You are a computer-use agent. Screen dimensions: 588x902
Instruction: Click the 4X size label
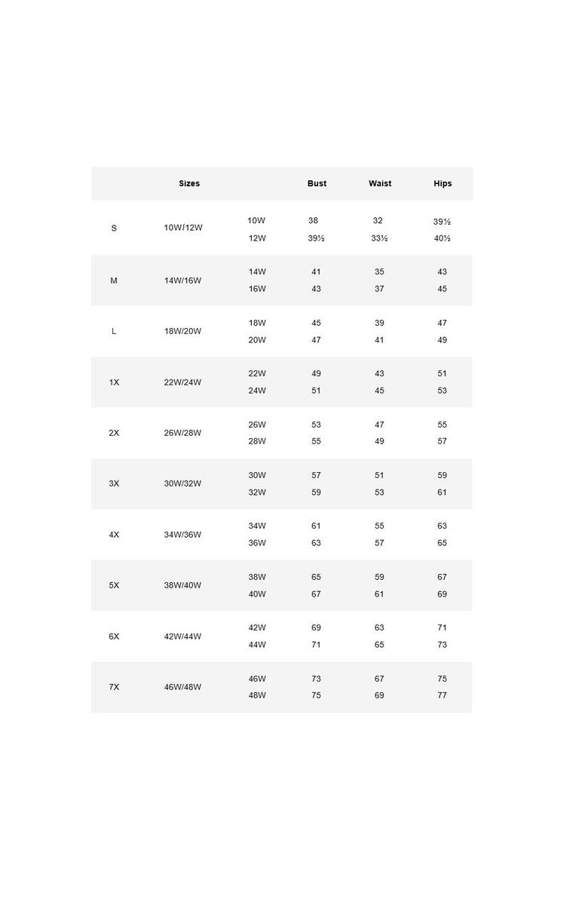[114, 535]
